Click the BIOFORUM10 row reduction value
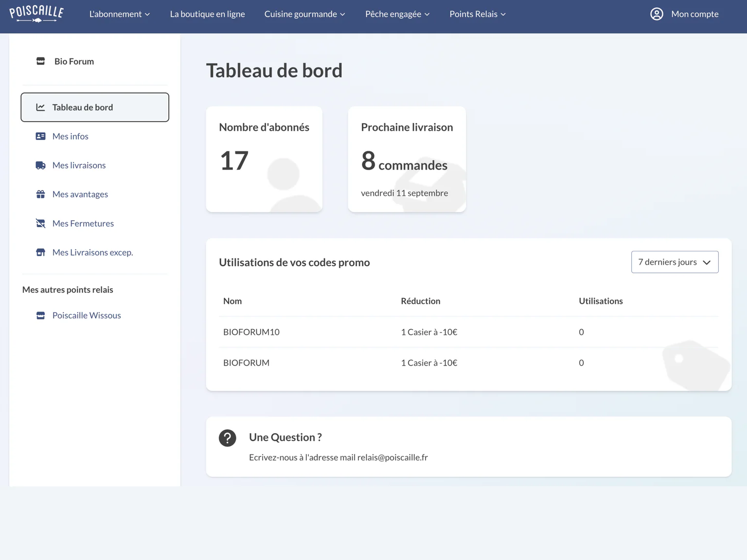Image resolution: width=747 pixels, height=560 pixels. click(x=429, y=332)
